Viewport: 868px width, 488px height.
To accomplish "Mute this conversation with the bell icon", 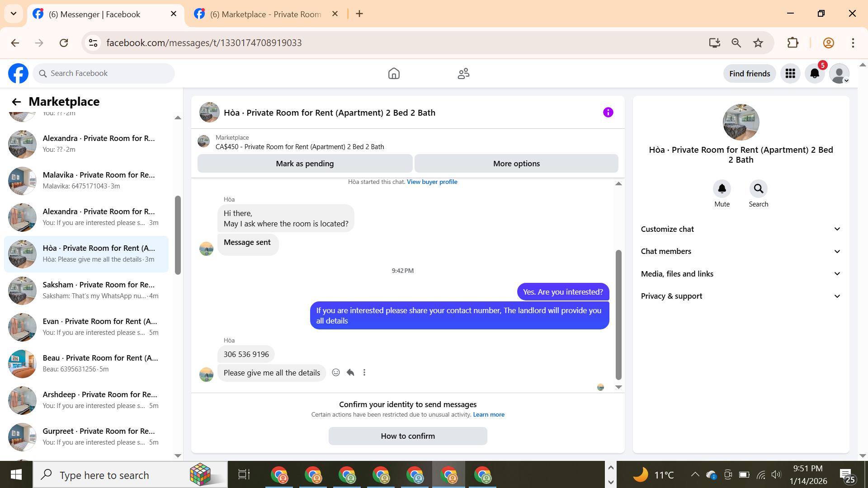I will (722, 189).
